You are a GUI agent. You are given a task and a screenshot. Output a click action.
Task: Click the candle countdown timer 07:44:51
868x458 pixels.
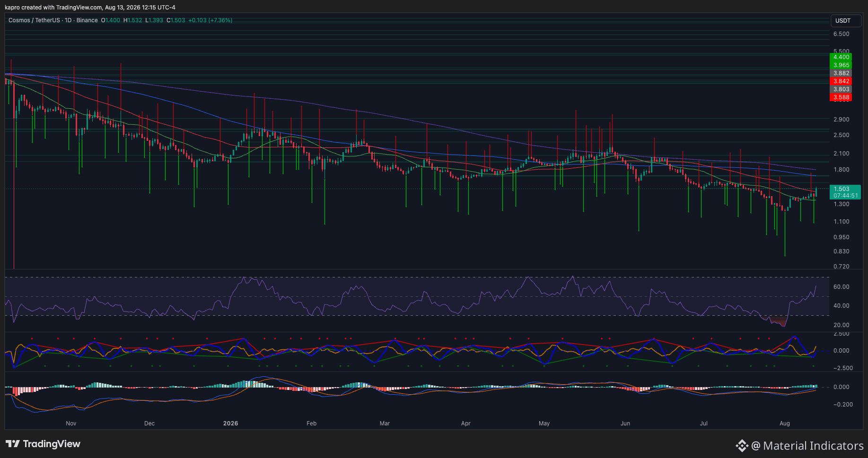click(x=845, y=196)
